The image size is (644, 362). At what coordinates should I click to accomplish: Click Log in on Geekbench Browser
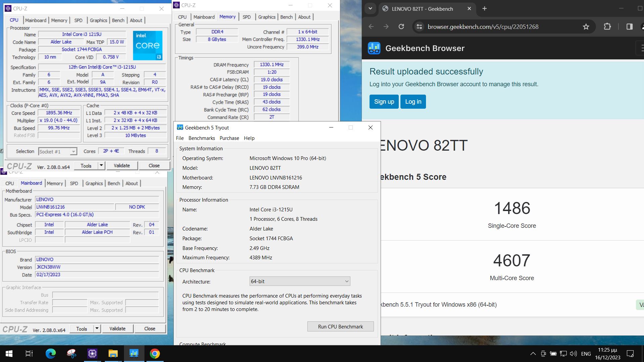tap(413, 102)
